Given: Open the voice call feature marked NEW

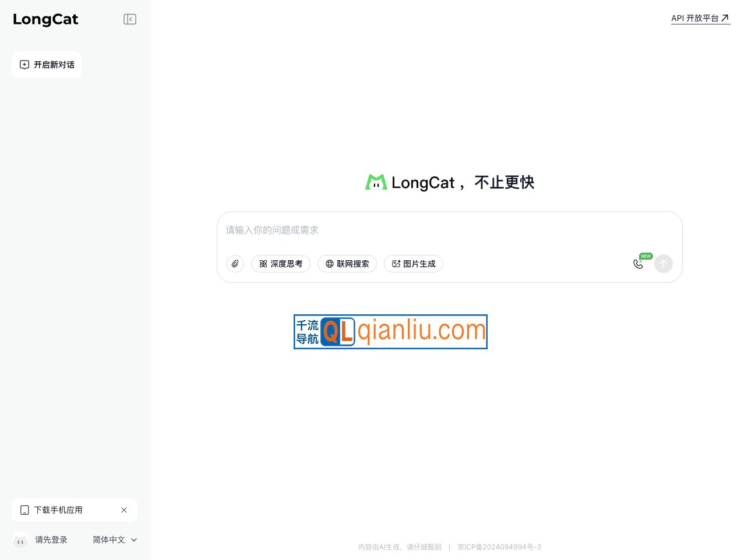Looking at the screenshot, I should 638,264.
